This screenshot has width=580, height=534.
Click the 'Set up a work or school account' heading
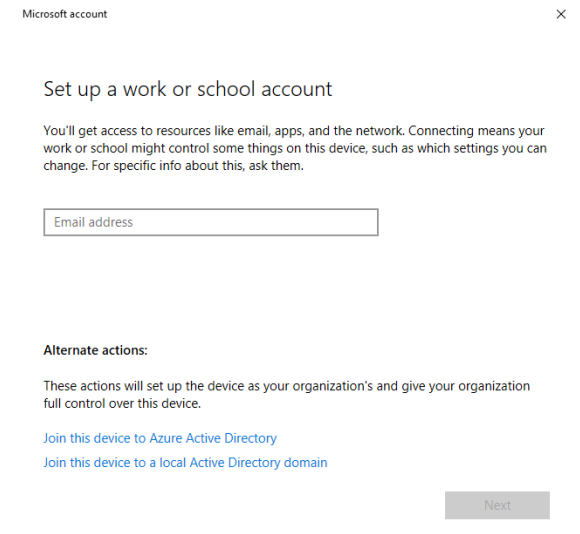tap(188, 89)
